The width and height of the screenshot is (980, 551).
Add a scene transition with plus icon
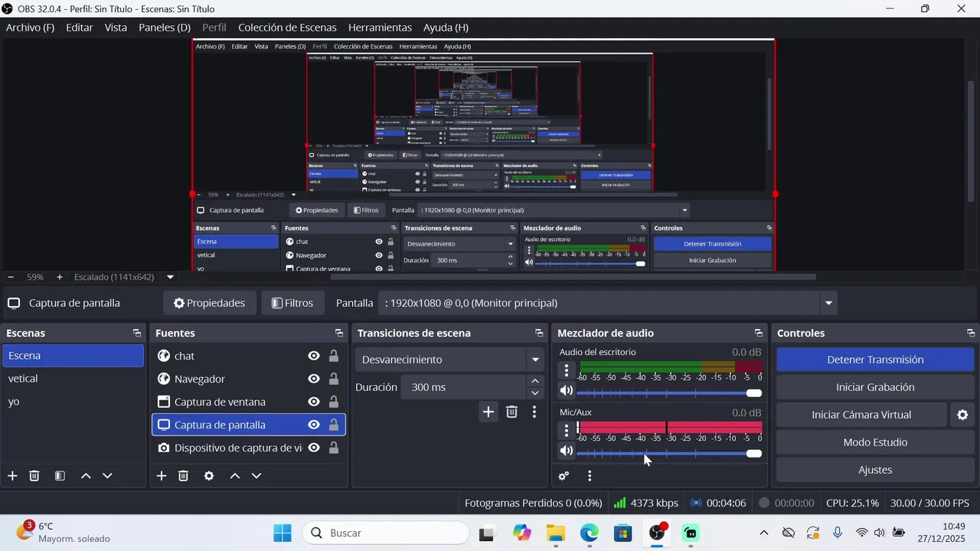[x=488, y=412]
